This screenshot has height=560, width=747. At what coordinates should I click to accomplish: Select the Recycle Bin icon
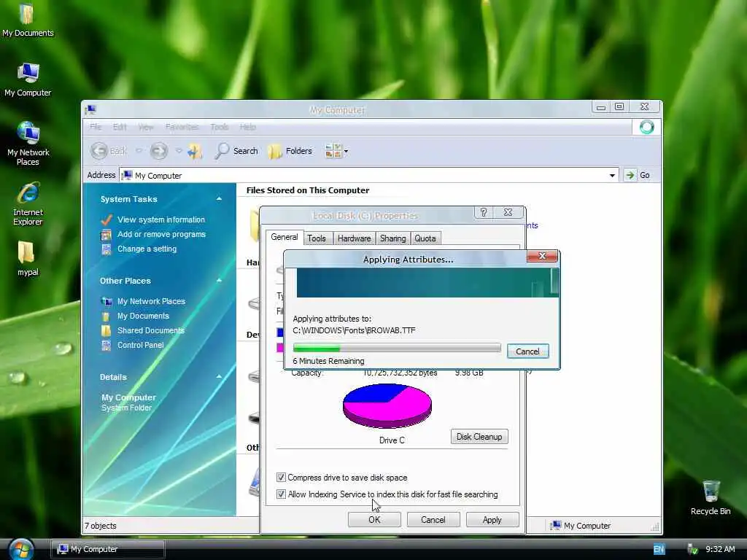click(x=711, y=497)
